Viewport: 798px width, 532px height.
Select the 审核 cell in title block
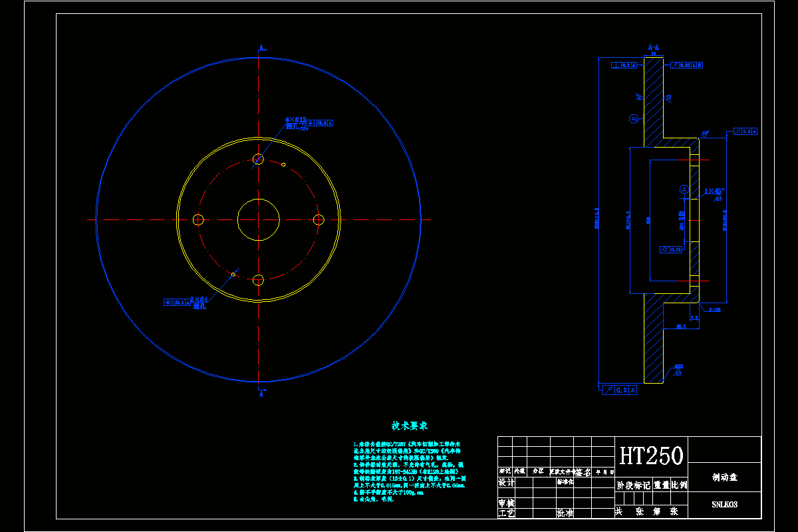(506, 503)
